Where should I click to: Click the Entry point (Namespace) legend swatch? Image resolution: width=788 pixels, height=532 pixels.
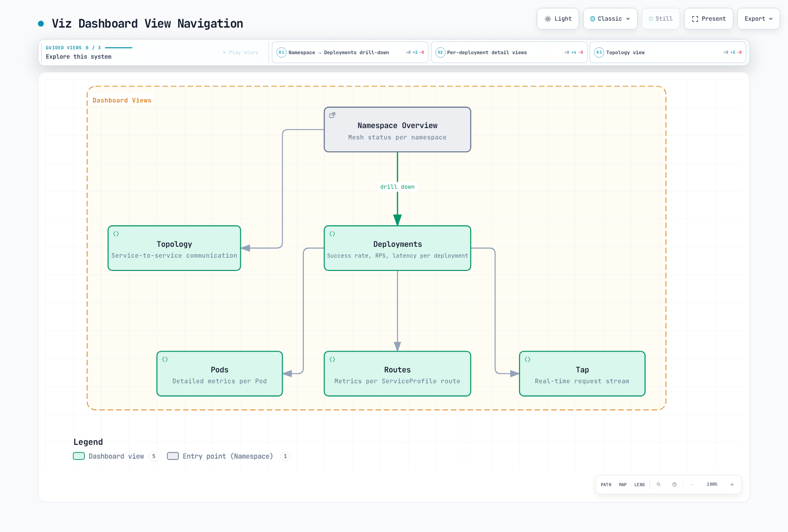[173, 456]
